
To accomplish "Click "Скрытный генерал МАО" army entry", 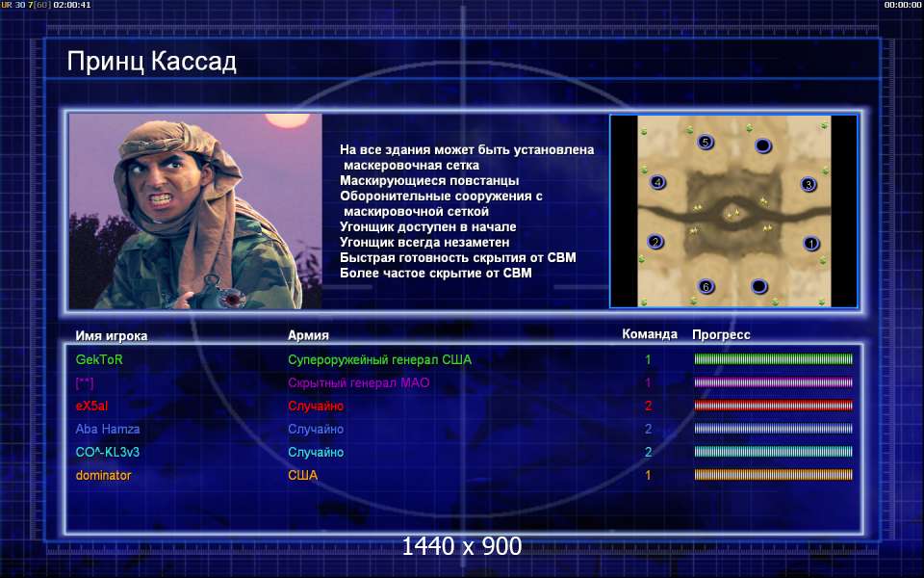I will point(359,382).
